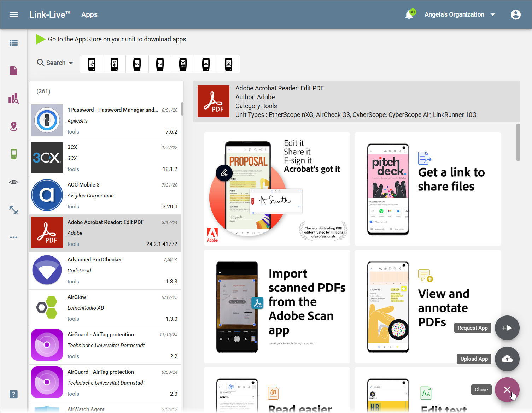
Task: Select the AirGlow app icon thumbnail
Action: point(47,307)
